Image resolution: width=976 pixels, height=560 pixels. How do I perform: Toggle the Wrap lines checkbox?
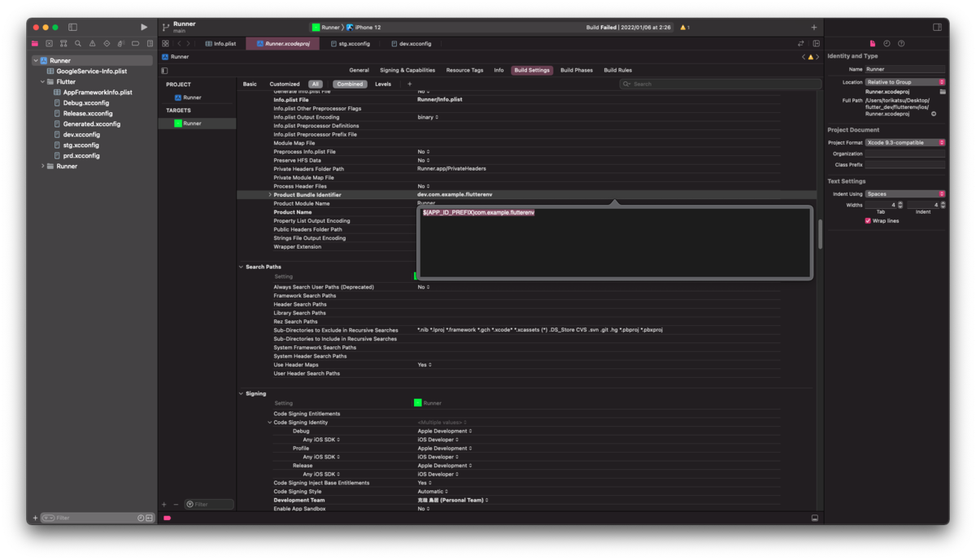tap(868, 220)
